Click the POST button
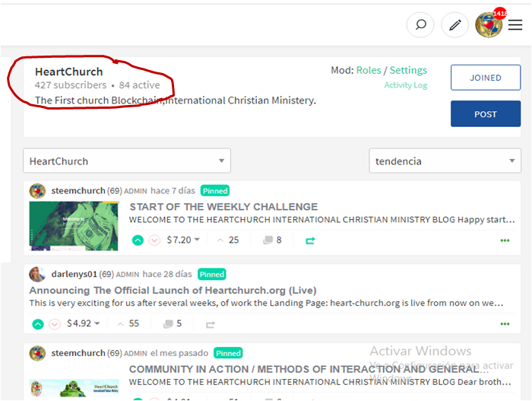The image size is (532, 401). 486,114
